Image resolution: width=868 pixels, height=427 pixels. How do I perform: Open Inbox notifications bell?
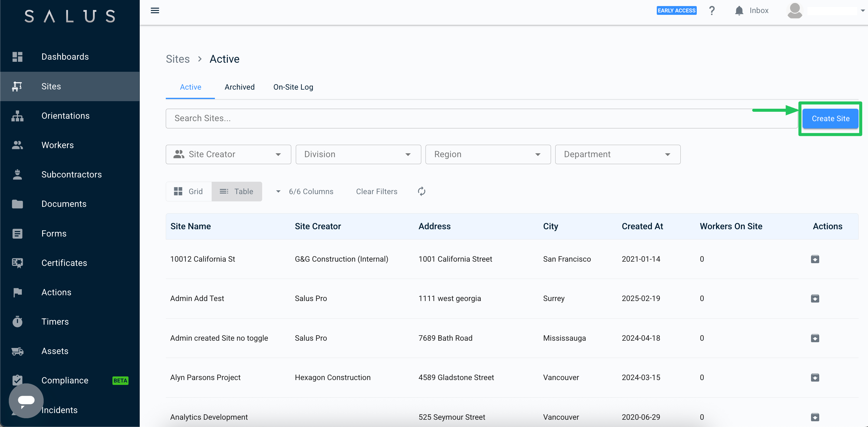click(x=739, y=11)
